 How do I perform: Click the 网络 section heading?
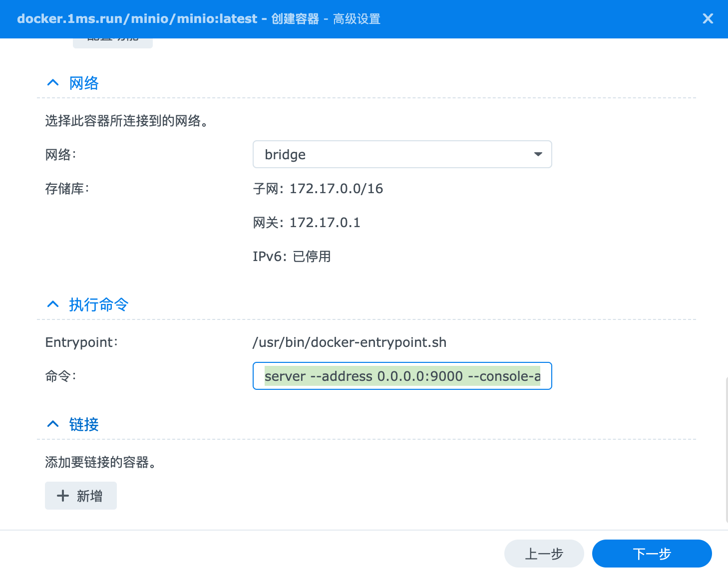(84, 83)
